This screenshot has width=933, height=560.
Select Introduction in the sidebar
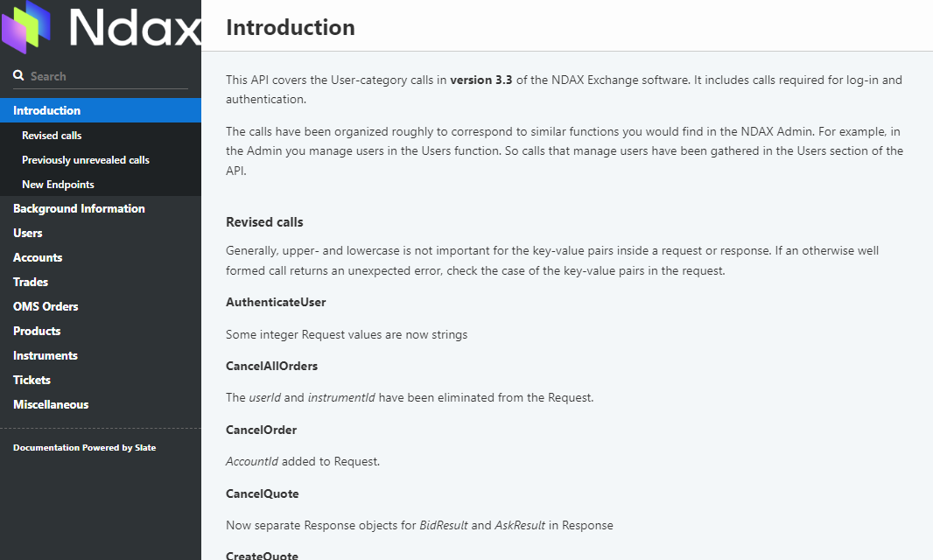(x=47, y=110)
